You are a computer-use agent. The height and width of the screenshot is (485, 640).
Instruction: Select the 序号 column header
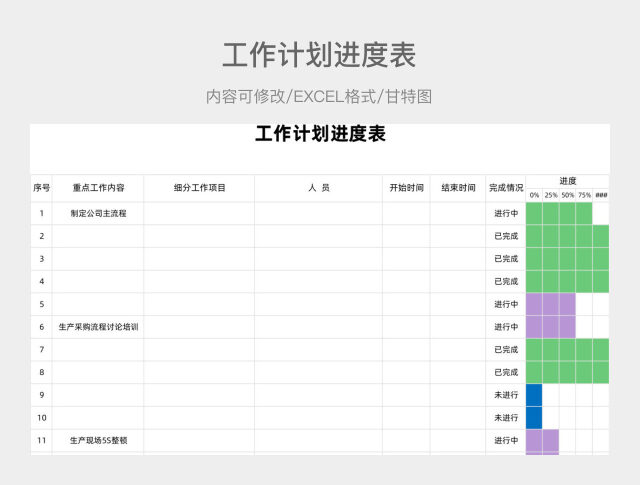[41, 188]
